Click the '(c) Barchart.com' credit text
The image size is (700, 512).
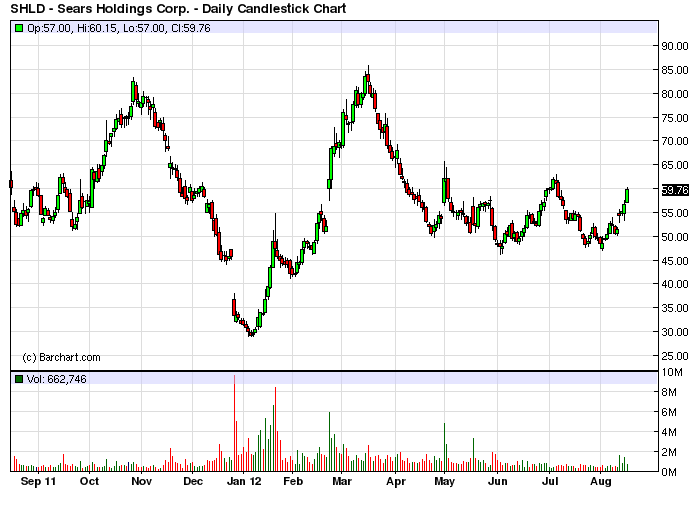(x=61, y=357)
